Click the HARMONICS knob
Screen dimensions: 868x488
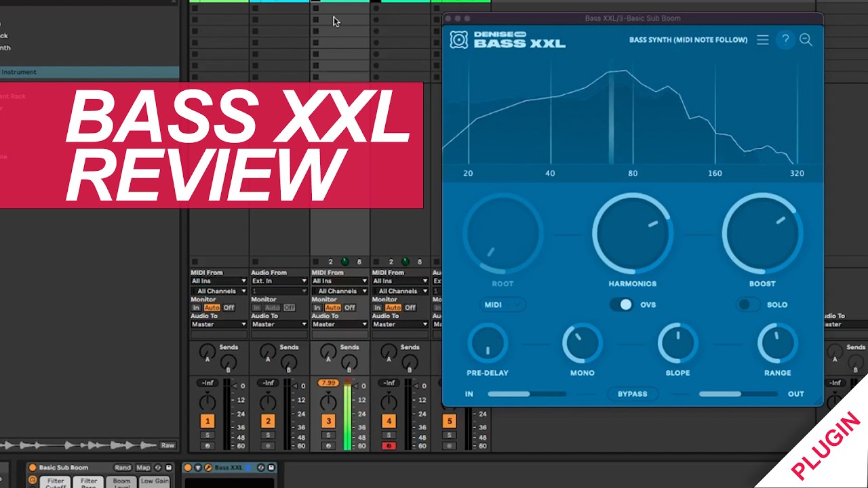point(632,234)
